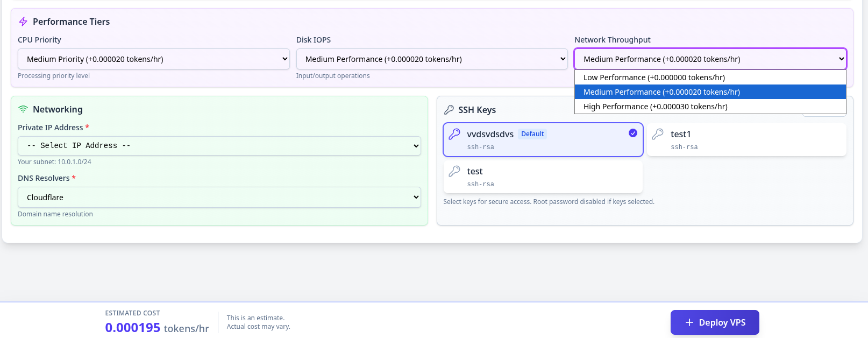Click the key icon beside test1
This screenshot has width=868, height=338.
(x=658, y=134)
